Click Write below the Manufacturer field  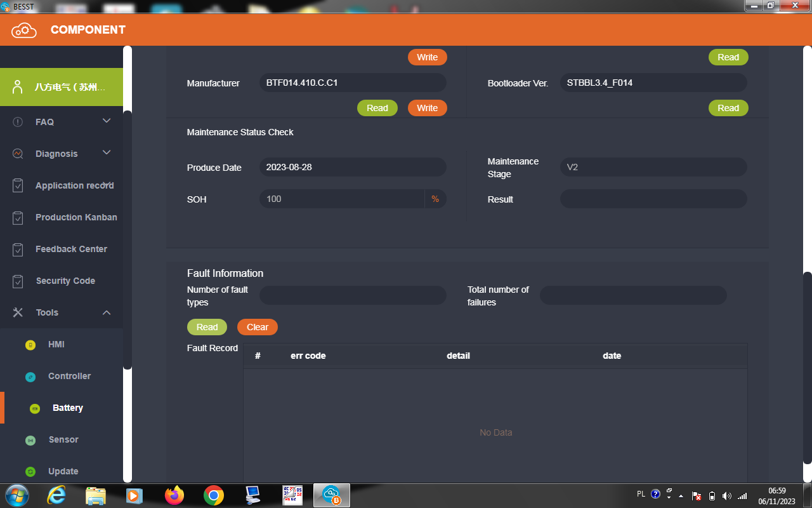(x=428, y=108)
